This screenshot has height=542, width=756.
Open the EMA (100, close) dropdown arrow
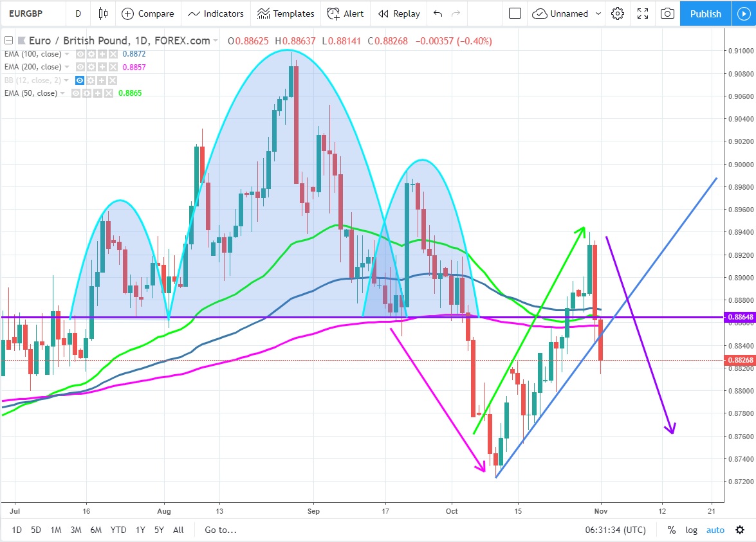coord(68,55)
